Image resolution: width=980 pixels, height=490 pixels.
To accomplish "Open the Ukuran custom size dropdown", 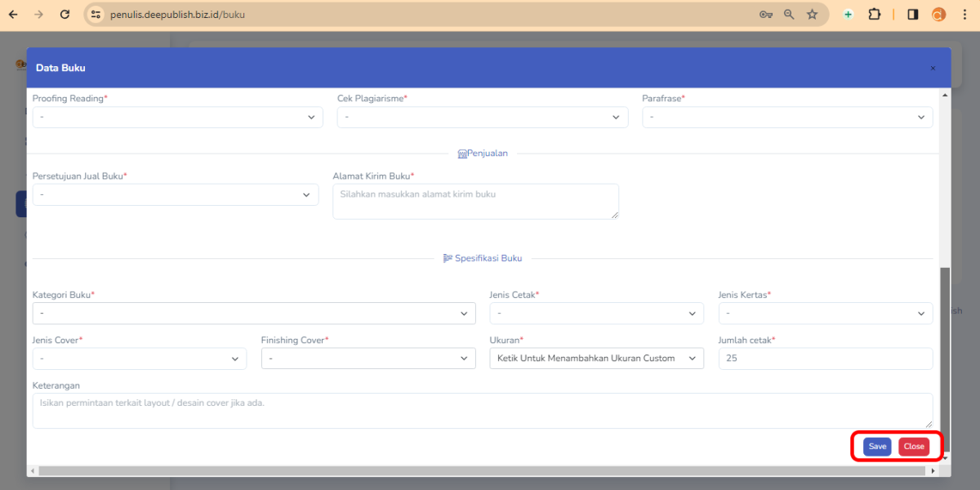I will tap(596, 358).
